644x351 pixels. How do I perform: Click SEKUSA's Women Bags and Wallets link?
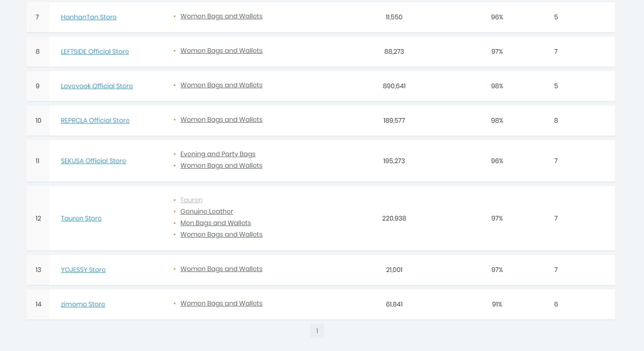[x=221, y=165]
